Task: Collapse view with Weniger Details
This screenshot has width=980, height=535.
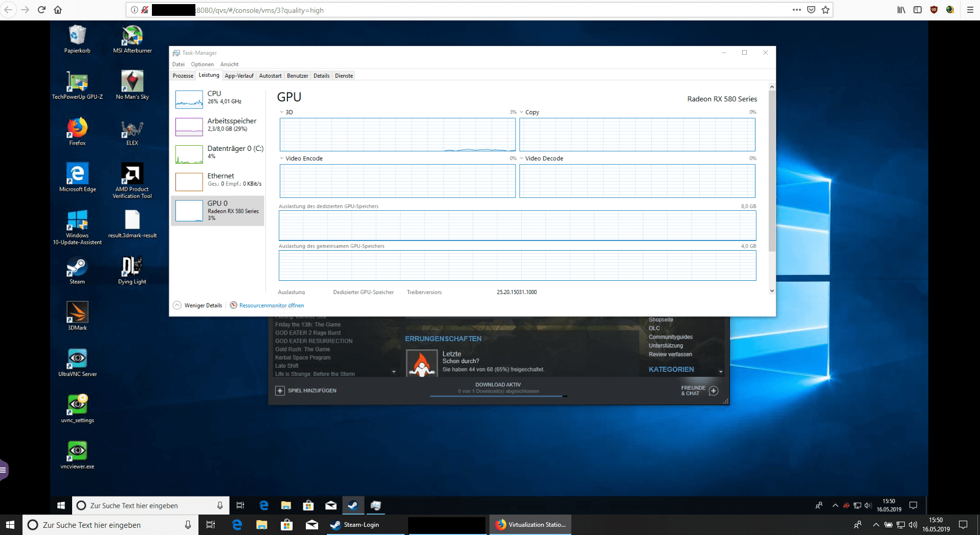Action: click(198, 305)
